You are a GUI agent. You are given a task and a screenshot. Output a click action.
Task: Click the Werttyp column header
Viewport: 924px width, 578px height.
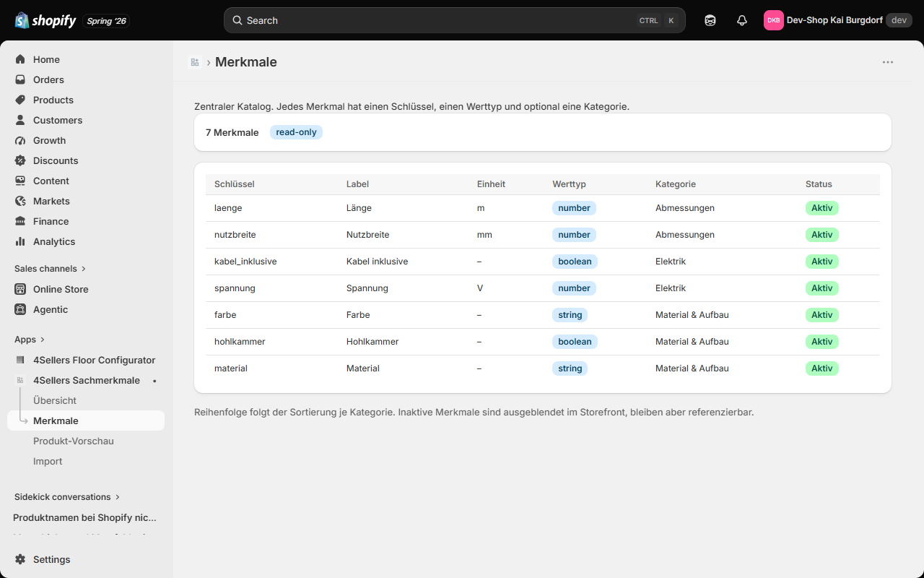(569, 184)
